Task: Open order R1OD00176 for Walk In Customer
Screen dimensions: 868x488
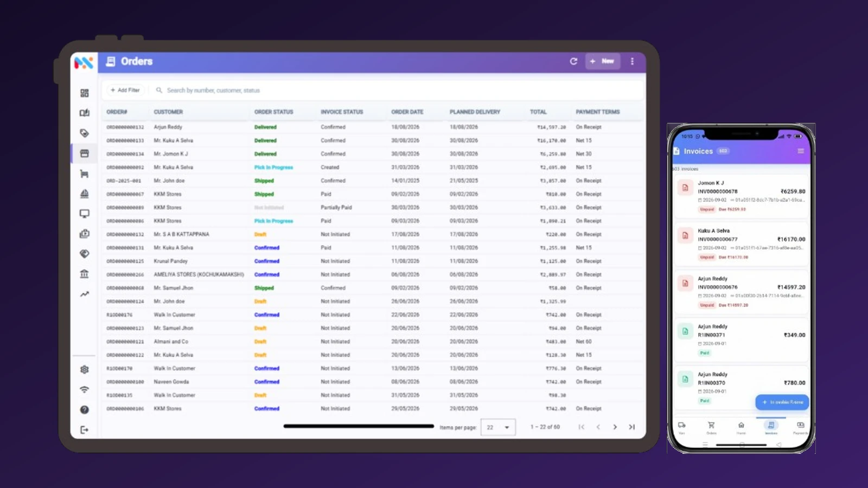Action: pyautogui.click(x=373, y=314)
